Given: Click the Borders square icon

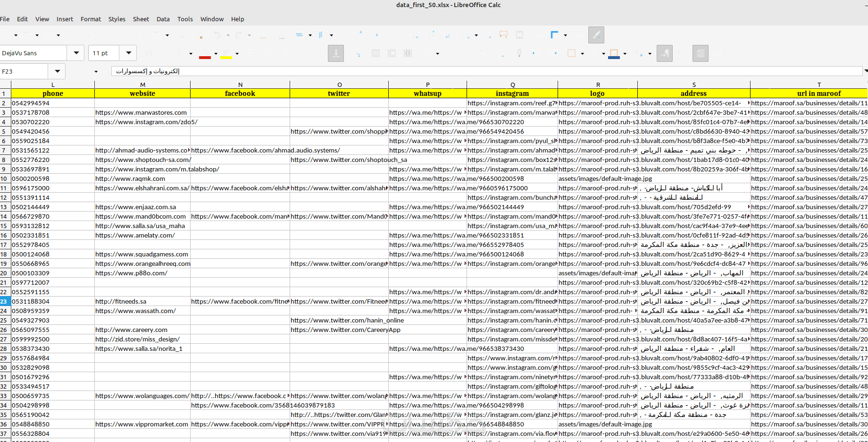Looking at the screenshot, I should click(x=571, y=53).
